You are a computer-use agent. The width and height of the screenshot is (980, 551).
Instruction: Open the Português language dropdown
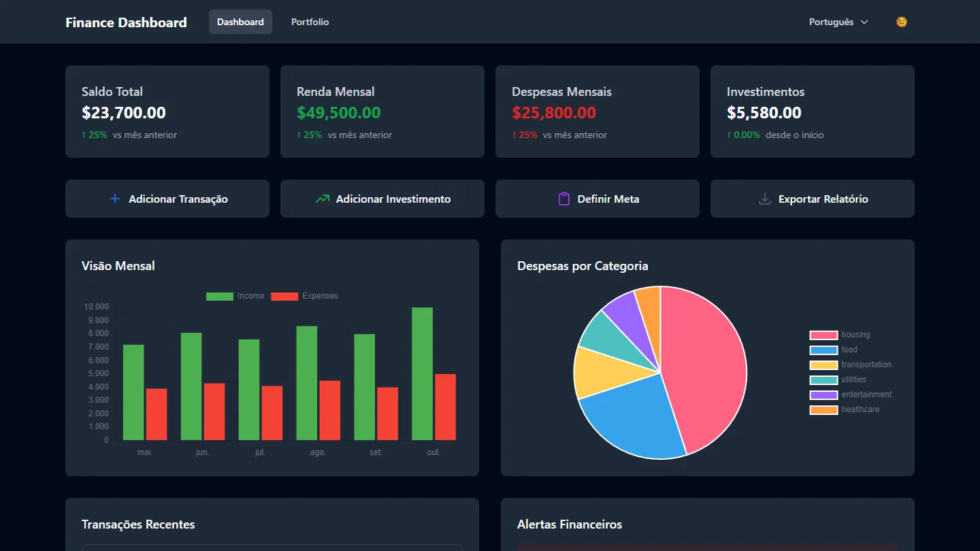[838, 22]
